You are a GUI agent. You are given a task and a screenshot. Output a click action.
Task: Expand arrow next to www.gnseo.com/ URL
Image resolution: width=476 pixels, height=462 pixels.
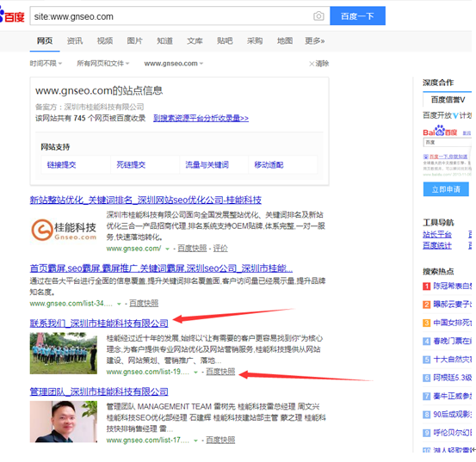(167, 249)
